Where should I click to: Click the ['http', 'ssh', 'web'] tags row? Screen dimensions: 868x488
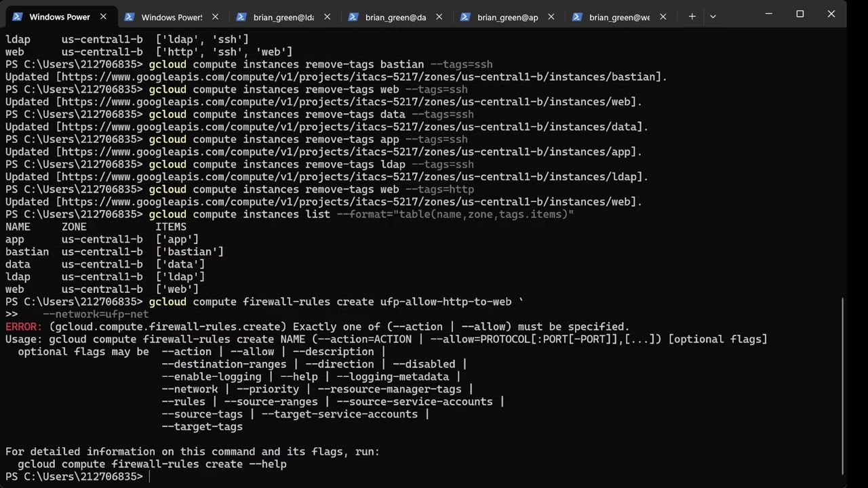pyautogui.click(x=224, y=52)
